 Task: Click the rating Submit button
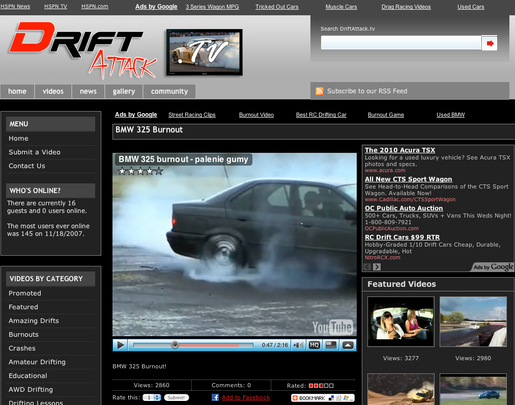[176, 397]
